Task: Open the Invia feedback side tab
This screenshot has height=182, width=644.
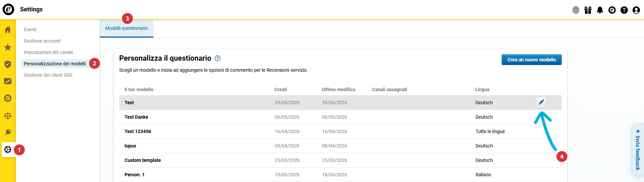Action: point(638,149)
